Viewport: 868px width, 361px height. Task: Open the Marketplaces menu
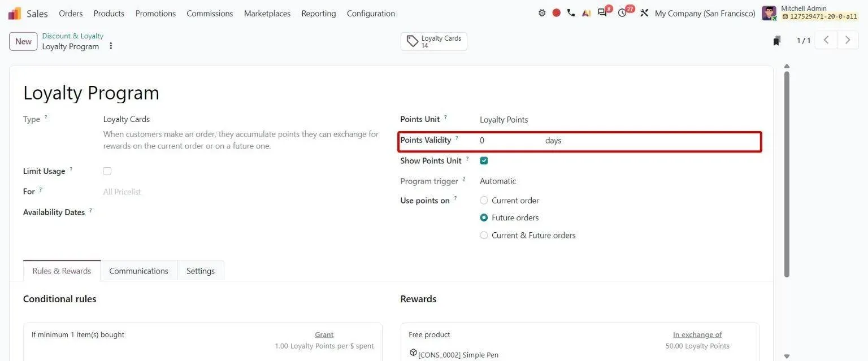pyautogui.click(x=267, y=14)
